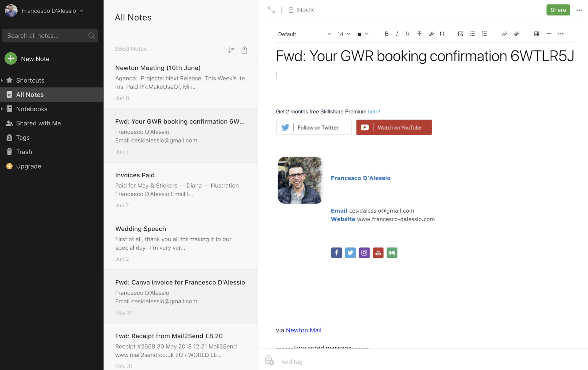The width and height of the screenshot is (588, 370).
Task: Click the Add tag field
Action: (292, 361)
